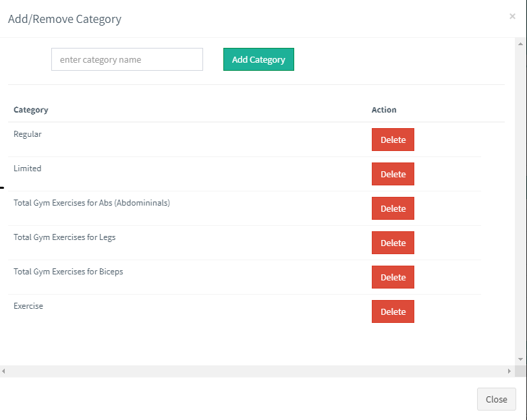Viewport: 527px width, 420px height.
Task: Delete Total Gym Exercises for Biceps category
Action: click(x=393, y=277)
